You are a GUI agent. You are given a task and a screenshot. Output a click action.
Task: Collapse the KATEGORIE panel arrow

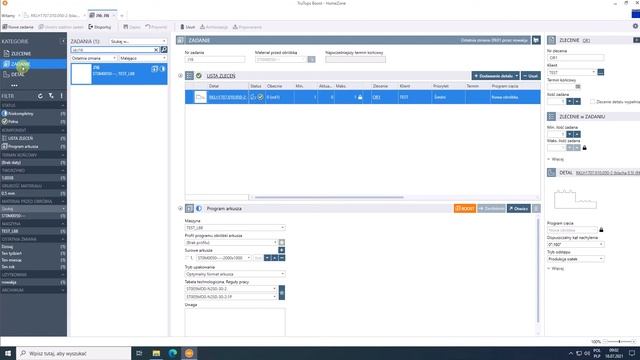63,41
